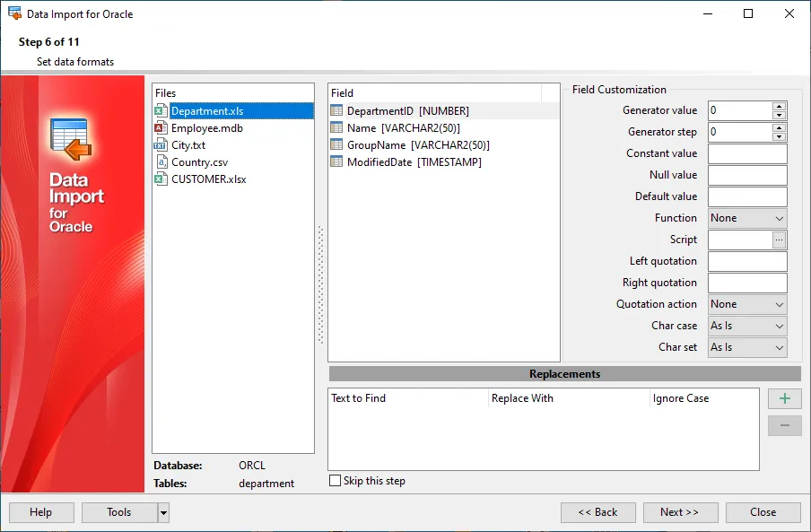This screenshot has width=811, height=532.
Task: Increase the Generator step spinner
Action: (x=779, y=127)
